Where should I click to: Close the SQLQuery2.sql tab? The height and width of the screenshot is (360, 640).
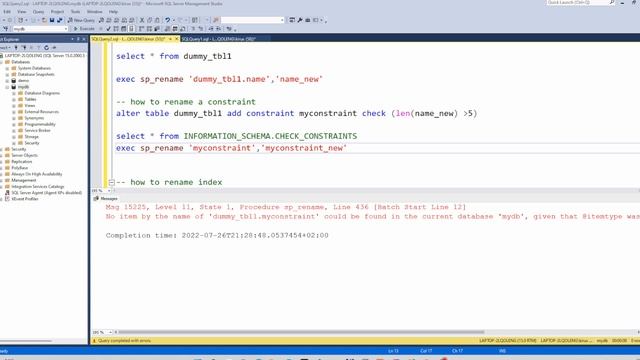pyautogui.click(x=177, y=39)
